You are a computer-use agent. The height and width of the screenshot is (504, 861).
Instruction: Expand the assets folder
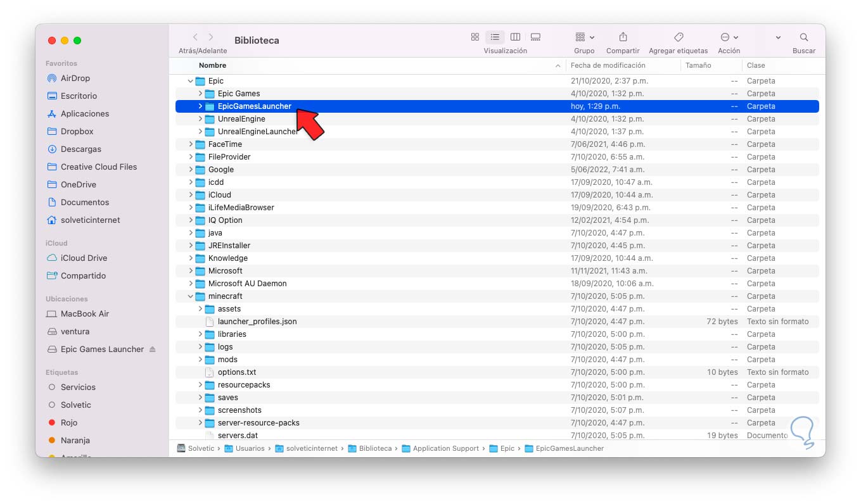point(200,309)
